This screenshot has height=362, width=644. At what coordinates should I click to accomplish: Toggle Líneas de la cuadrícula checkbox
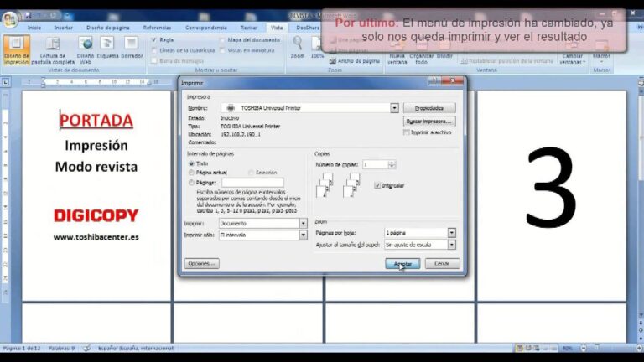pos(154,50)
